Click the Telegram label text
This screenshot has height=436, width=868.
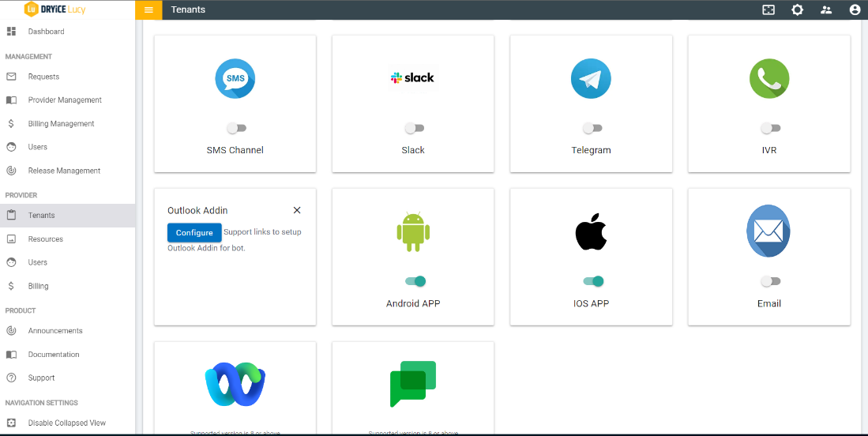pos(592,151)
